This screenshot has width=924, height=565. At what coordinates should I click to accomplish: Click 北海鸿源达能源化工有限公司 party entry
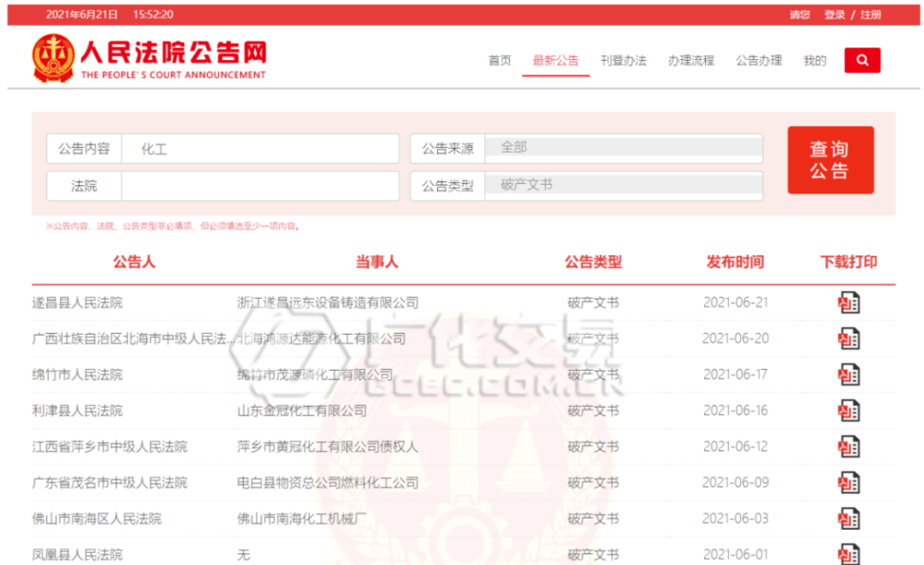coord(322,338)
